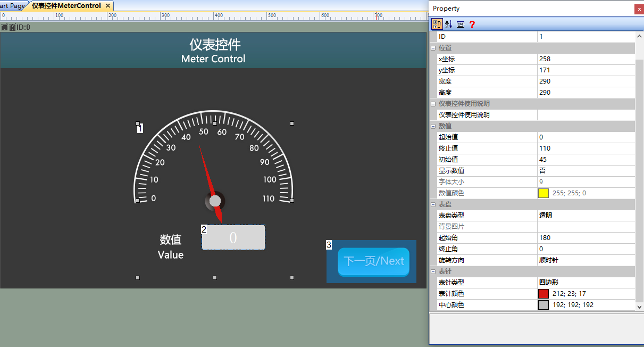Collapse the 表针 property group
This screenshot has width=644, height=347.
pyautogui.click(x=433, y=271)
